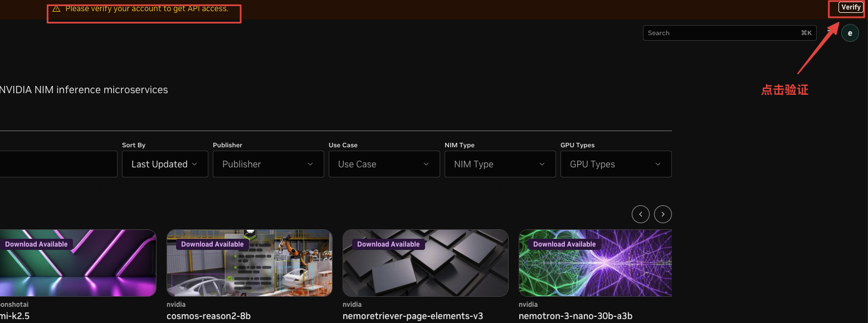Screen dimensions: 868x323
Task: Open the cosmos-reason2-8b model thumbnail
Action: pyautogui.click(x=250, y=263)
